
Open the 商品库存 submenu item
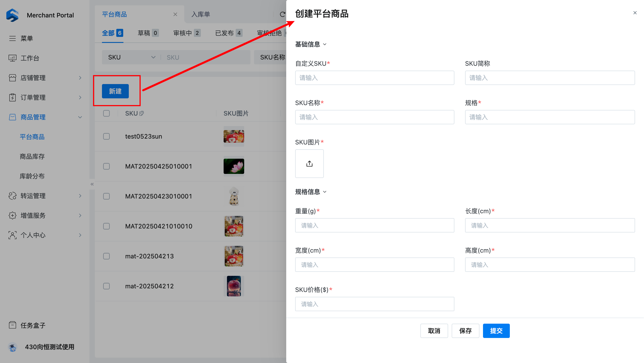point(32,156)
